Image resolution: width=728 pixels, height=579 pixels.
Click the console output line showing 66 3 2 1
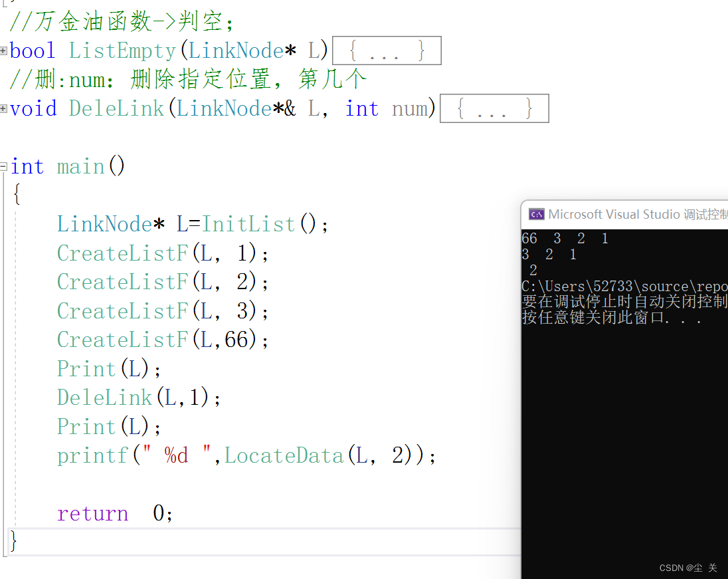(565, 237)
